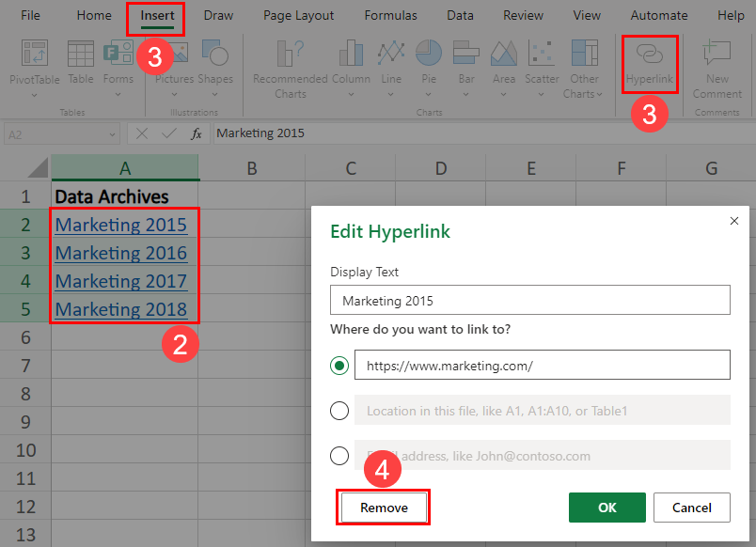Insert a Pie chart
This screenshot has height=547, width=756.
click(429, 53)
